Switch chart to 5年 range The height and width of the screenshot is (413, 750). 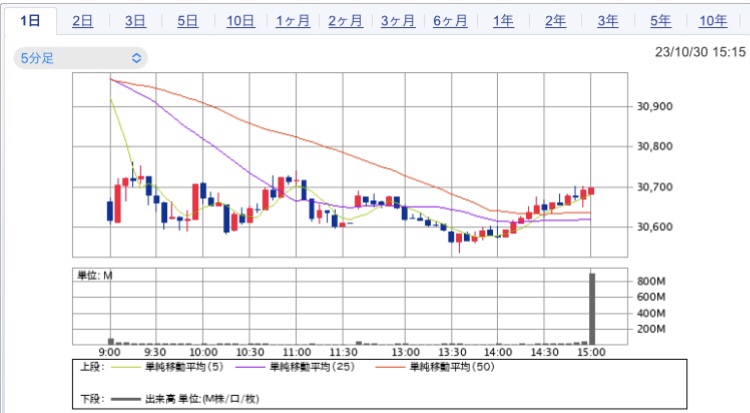(x=661, y=21)
